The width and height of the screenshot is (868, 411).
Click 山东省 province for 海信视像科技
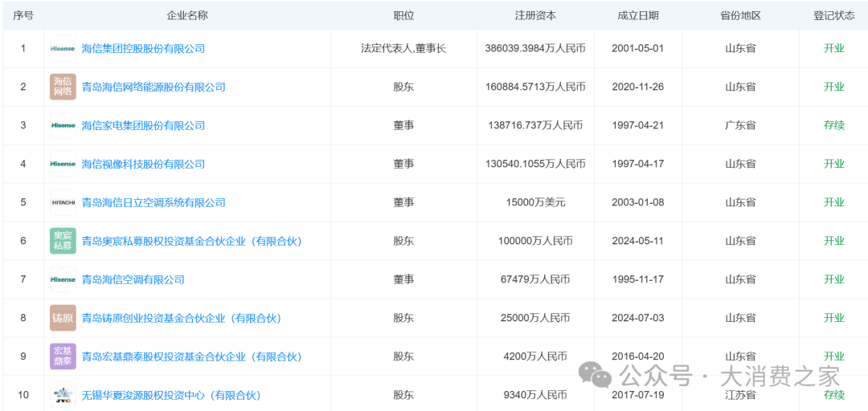[x=741, y=164]
